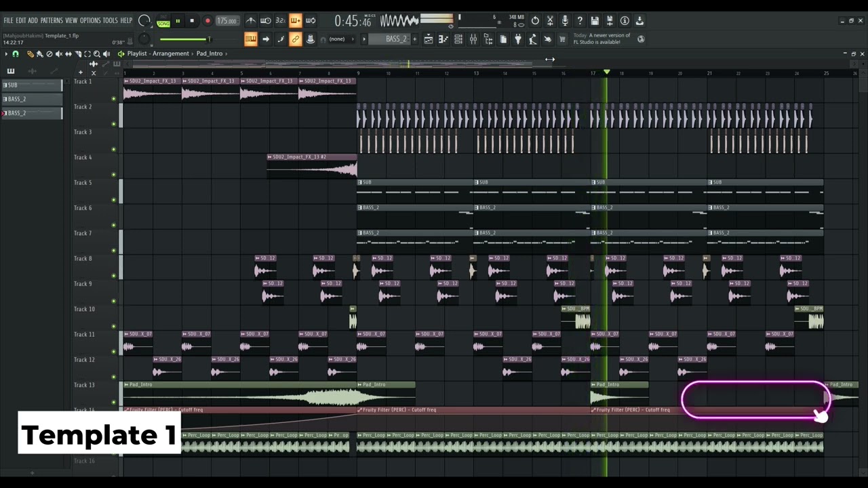The width and height of the screenshot is (868, 488).
Task: Select the playlist Paint brush tool
Action: pyautogui.click(x=40, y=54)
